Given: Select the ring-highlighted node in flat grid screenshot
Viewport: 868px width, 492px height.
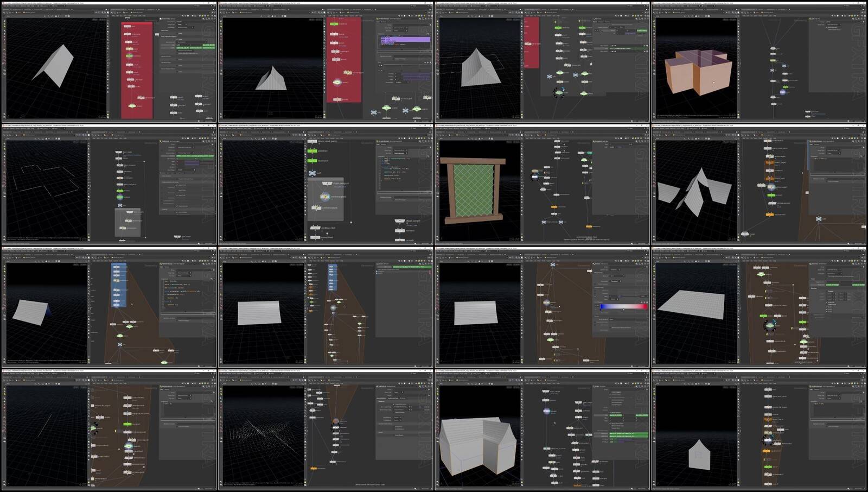Looking at the screenshot, I should click(x=769, y=325).
